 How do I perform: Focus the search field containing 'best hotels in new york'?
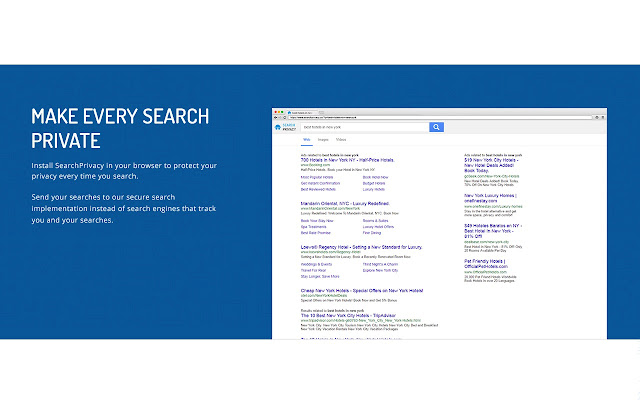click(364, 127)
